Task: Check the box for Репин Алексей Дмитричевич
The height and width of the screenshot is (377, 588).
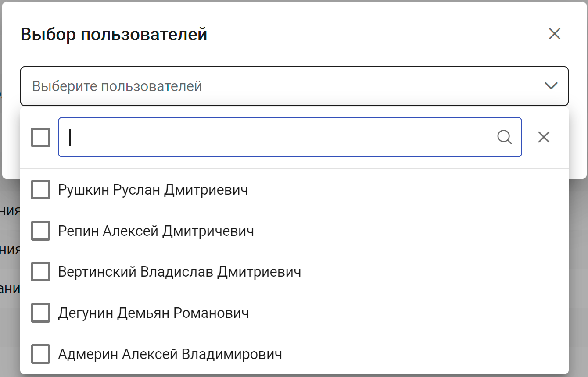Action: click(40, 231)
